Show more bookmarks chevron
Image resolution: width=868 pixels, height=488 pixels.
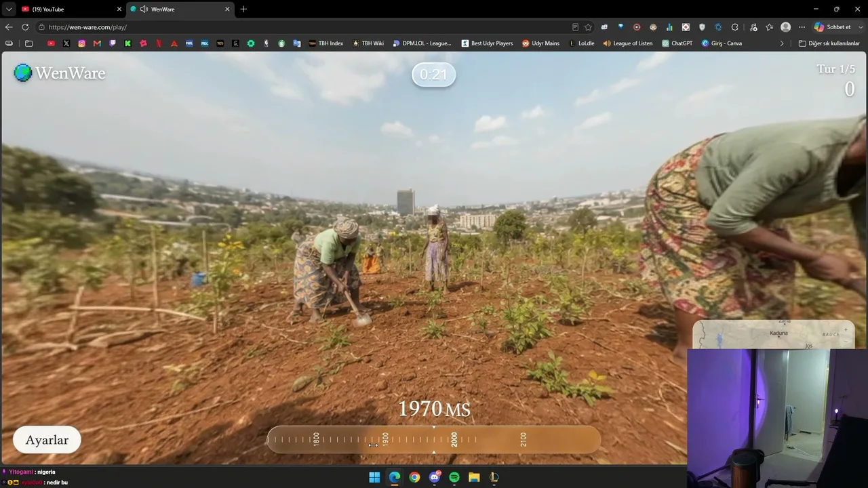[781, 43]
